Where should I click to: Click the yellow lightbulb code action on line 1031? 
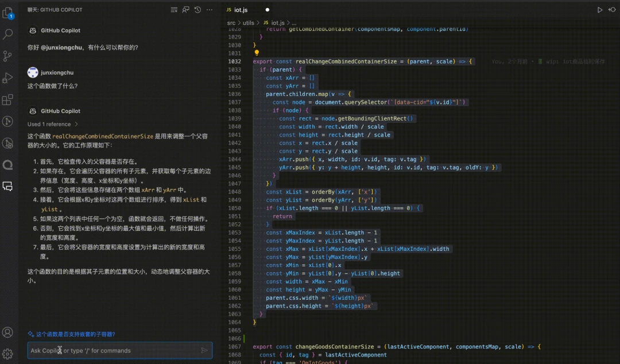(257, 53)
